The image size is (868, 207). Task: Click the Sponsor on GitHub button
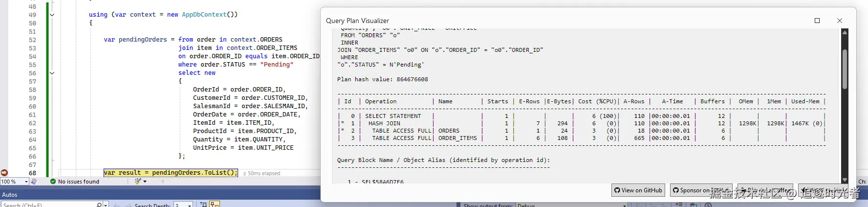pyautogui.click(x=702, y=190)
